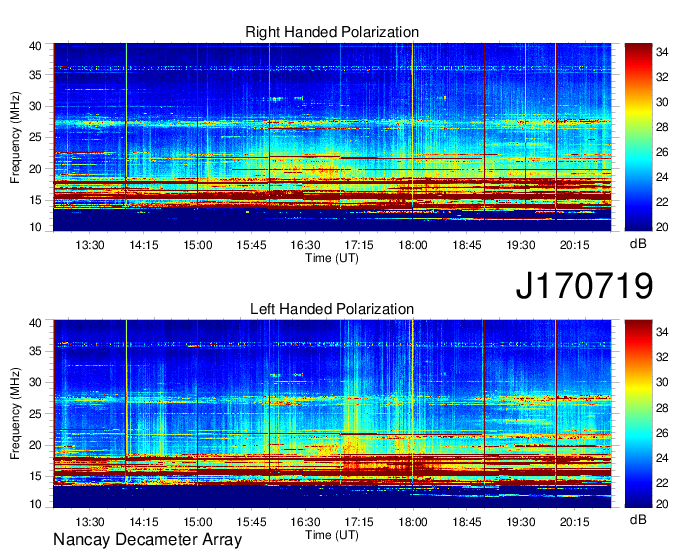Click the bottom plot's 'Time (UT)' axis label
The height and width of the screenshot is (552, 680).
pos(332,535)
